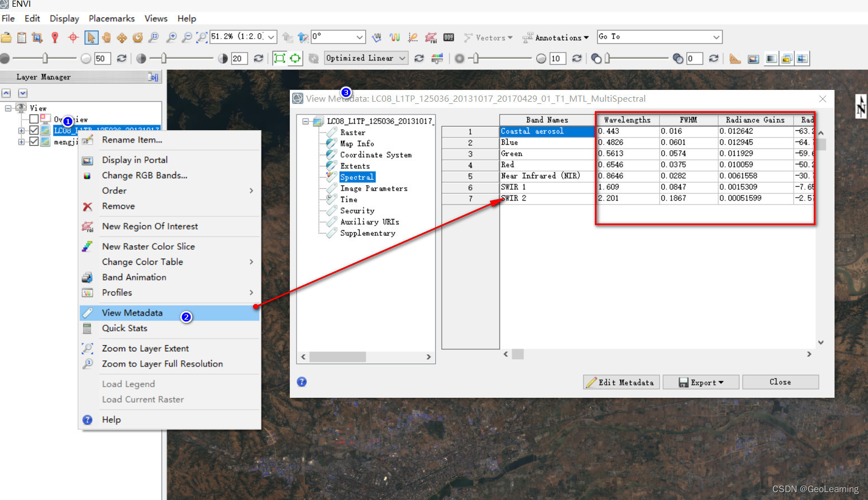Expand the LC08 layer node
The image size is (868, 500).
[21, 131]
